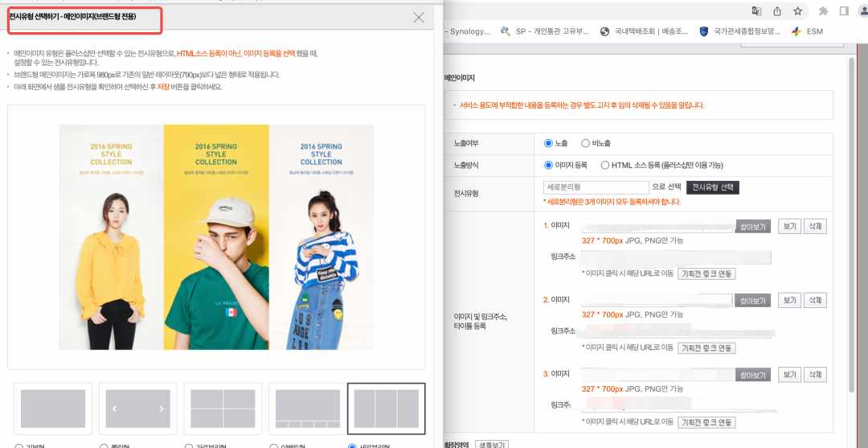Viewport: 868px width, 448px height.
Task: Toggle the browser side panel icon
Action: pos(844,11)
